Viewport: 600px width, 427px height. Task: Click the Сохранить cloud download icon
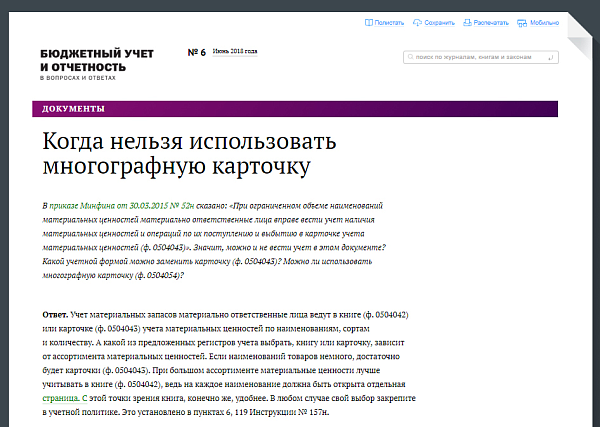417,23
